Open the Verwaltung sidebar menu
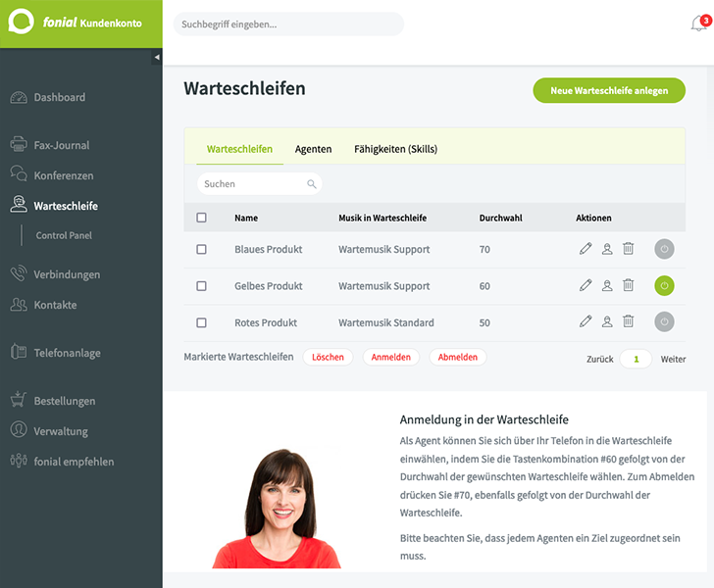This screenshot has width=714, height=588. [61, 431]
